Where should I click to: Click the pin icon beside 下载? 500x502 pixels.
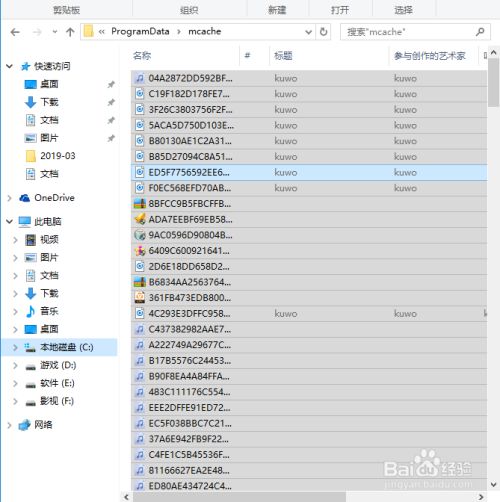click(x=111, y=102)
